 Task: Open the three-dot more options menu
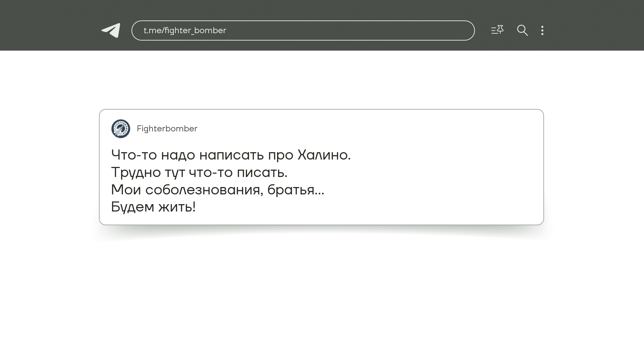542,31
